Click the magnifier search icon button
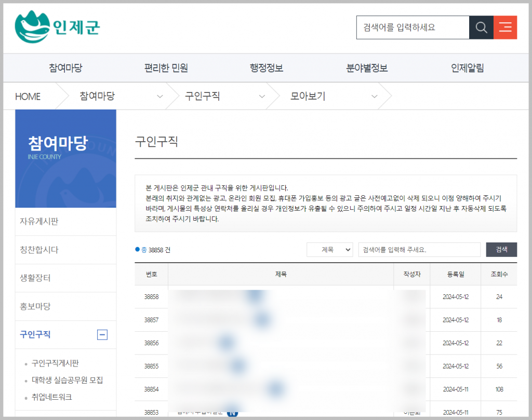The height and width of the screenshot is (420, 532). 481,28
